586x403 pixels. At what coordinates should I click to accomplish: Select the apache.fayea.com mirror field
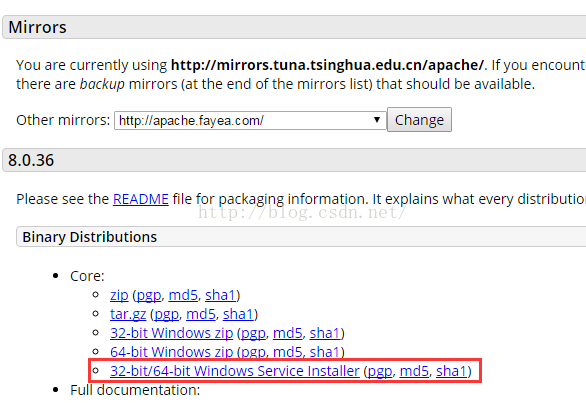pos(250,120)
